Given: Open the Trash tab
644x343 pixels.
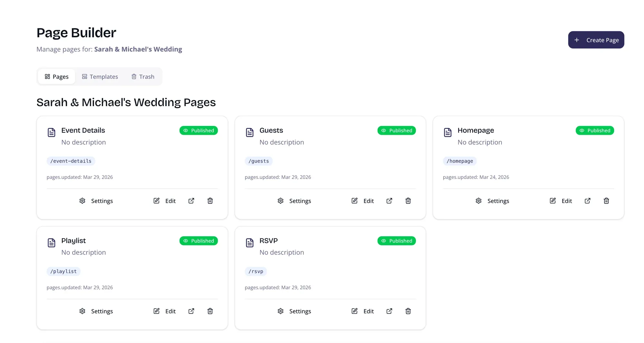Looking at the screenshot, I should (x=143, y=76).
